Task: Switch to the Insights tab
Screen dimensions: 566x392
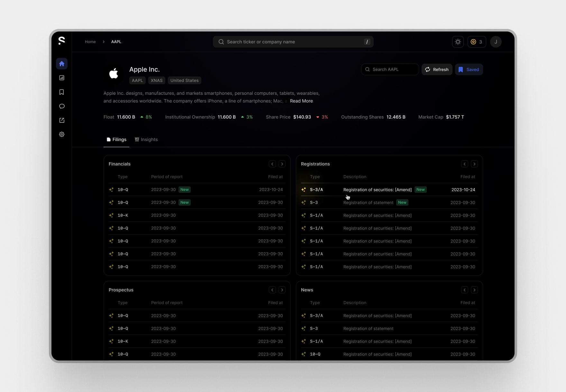Action: (146, 139)
